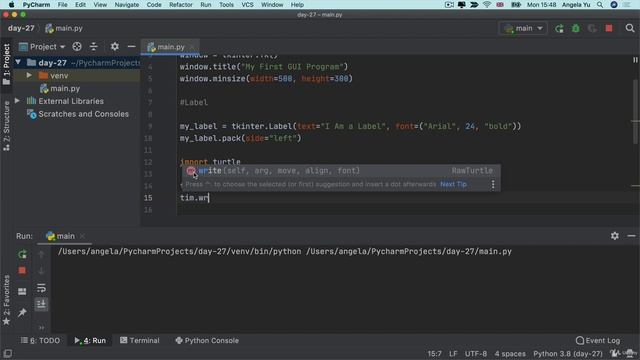Select main.py in project tree
The width and height of the screenshot is (640, 360).
(65, 88)
